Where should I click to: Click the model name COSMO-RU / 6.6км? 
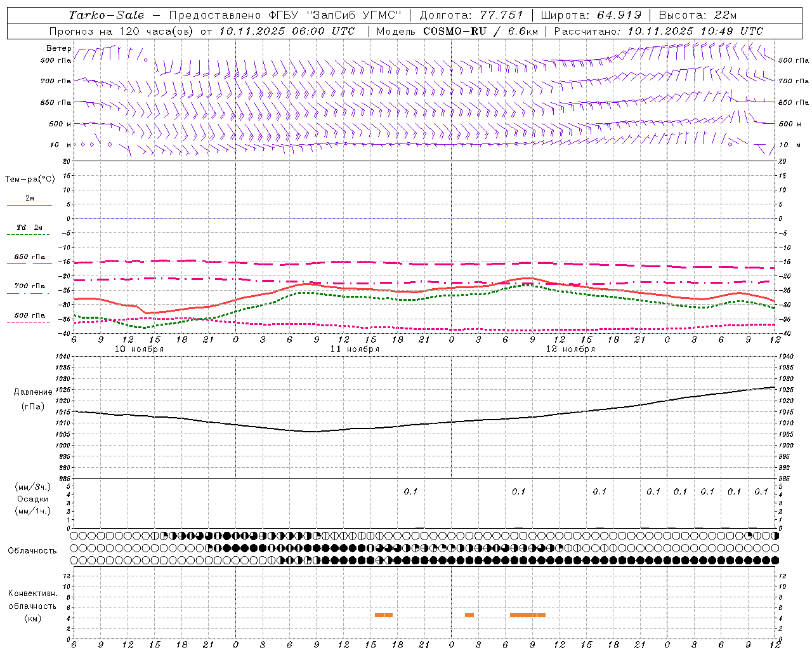pos(482,31)
